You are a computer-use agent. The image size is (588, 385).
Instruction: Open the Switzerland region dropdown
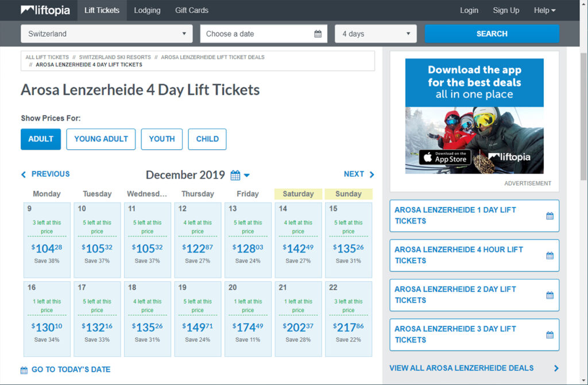click(106, 34)
